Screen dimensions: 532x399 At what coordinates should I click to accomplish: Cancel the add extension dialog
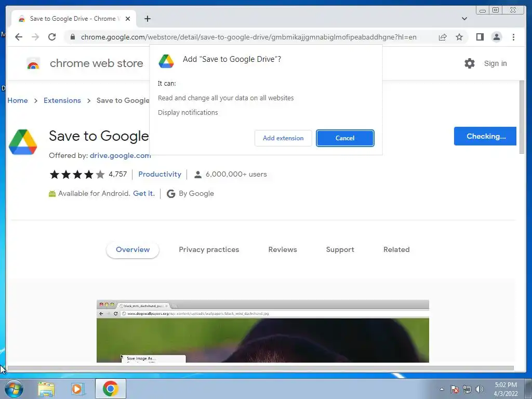click(x=345, y=138)
